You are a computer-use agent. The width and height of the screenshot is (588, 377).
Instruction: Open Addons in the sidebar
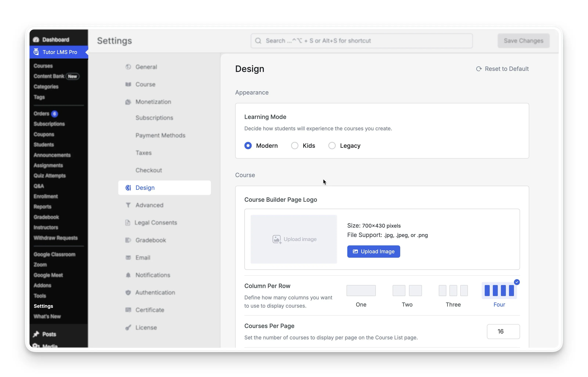[x=42, y=285]
